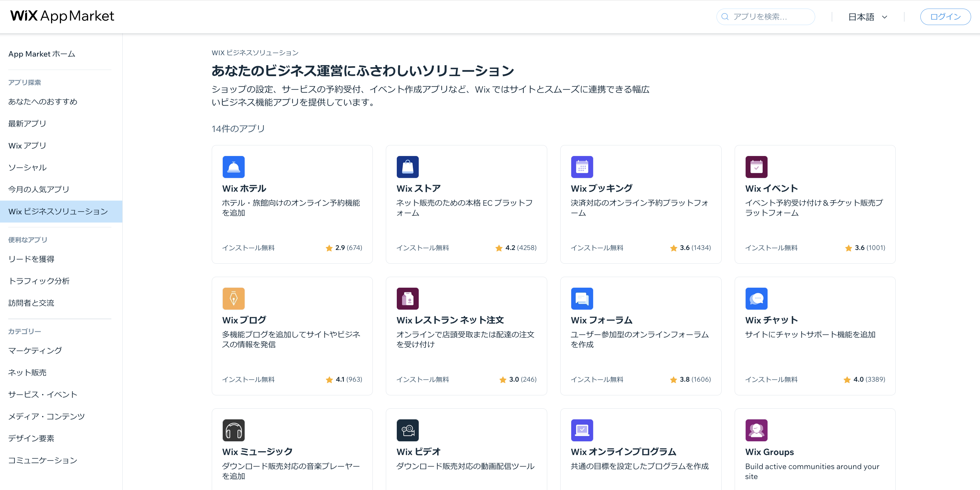Select ソーシャル in the sidebar
Image resolution: width=980 pixels, height=490 pixels.
pyautogui.click(x=27, y=167)
